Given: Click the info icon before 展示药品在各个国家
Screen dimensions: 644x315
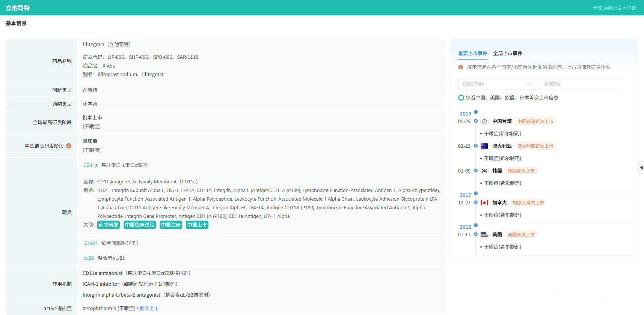Looking at the screenshot, I should [461, 67].
